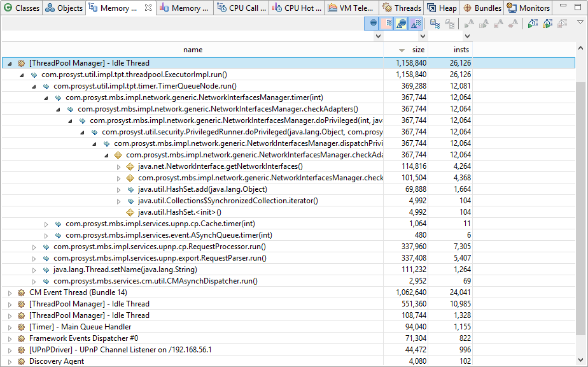Expand the RequestProcessor.run() node
This screenshot has width=588, height=367.
(x=34, y=247)
